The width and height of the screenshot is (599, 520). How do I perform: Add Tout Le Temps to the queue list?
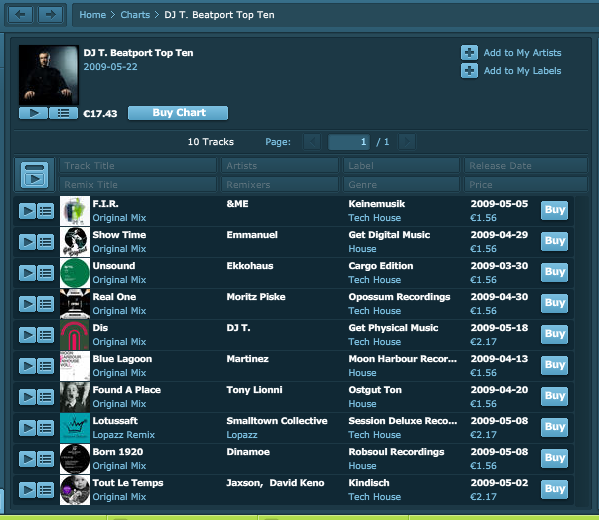[45, 490]
